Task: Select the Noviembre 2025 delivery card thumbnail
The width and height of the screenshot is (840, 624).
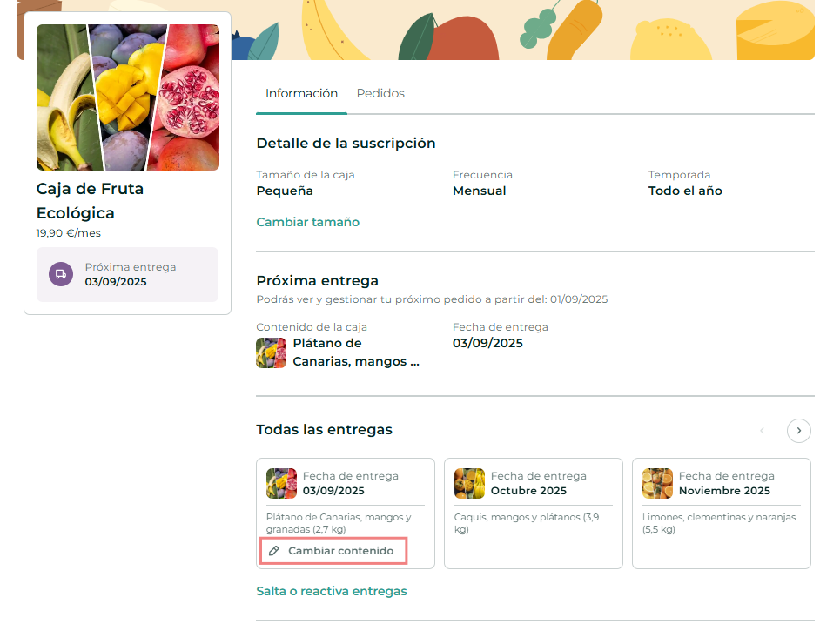Action: click(657, 483)
